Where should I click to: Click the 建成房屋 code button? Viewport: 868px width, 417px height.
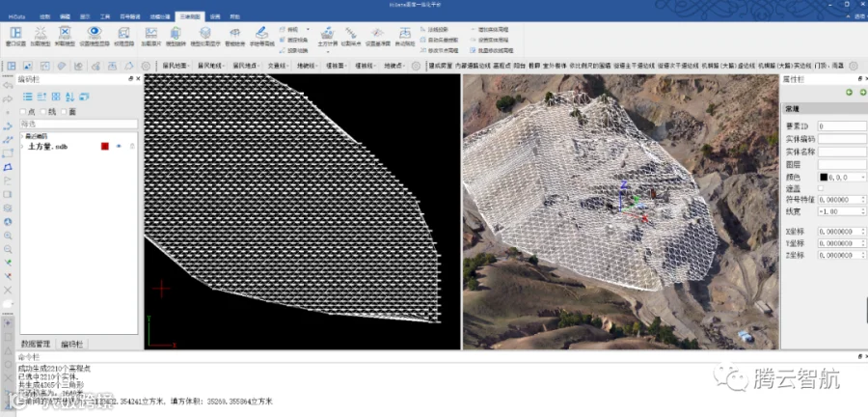coord(441,66)
